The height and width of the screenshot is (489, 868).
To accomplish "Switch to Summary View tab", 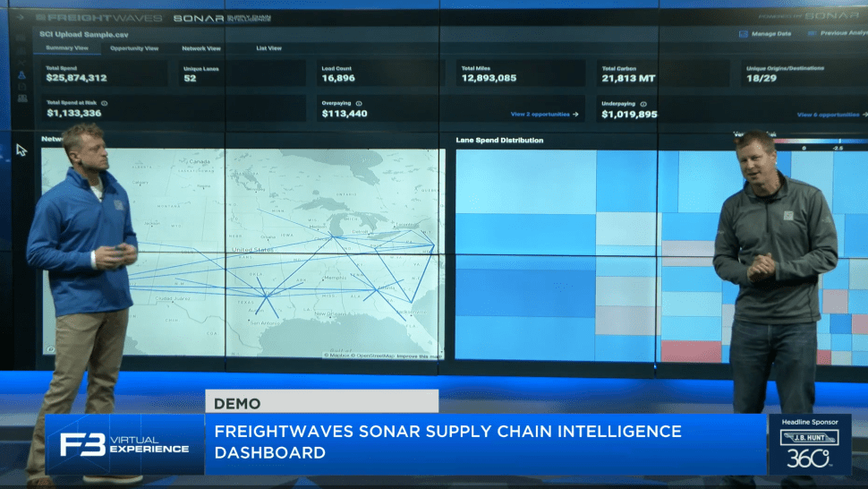I will [67, 48].
